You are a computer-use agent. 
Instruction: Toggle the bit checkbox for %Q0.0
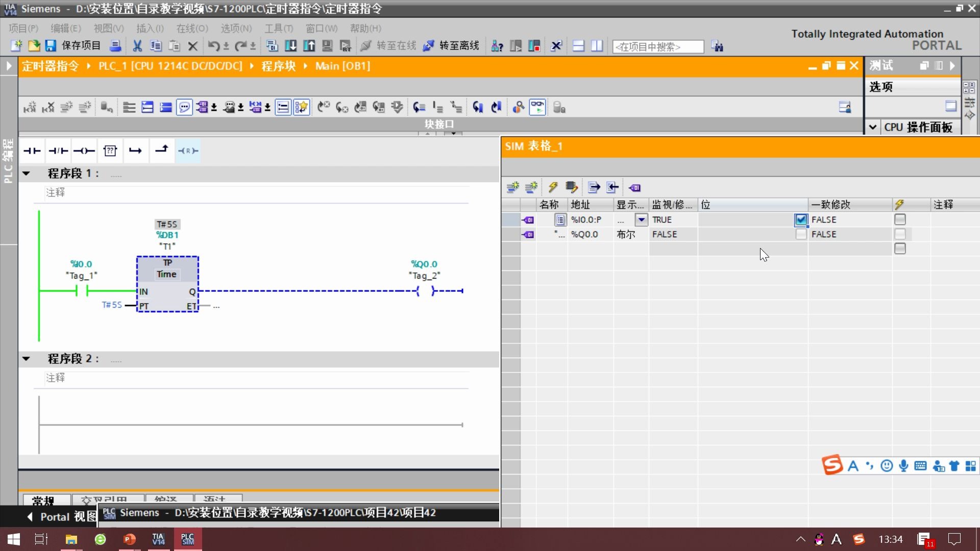pyautogui.click(x=801, y=234)
